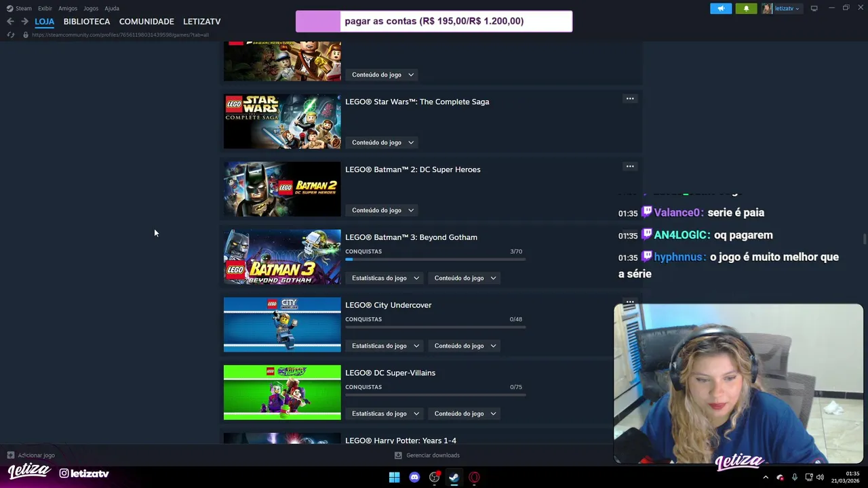868x488 pixels.
Task: Click the Adicionar jogo button
Action: 31,455
